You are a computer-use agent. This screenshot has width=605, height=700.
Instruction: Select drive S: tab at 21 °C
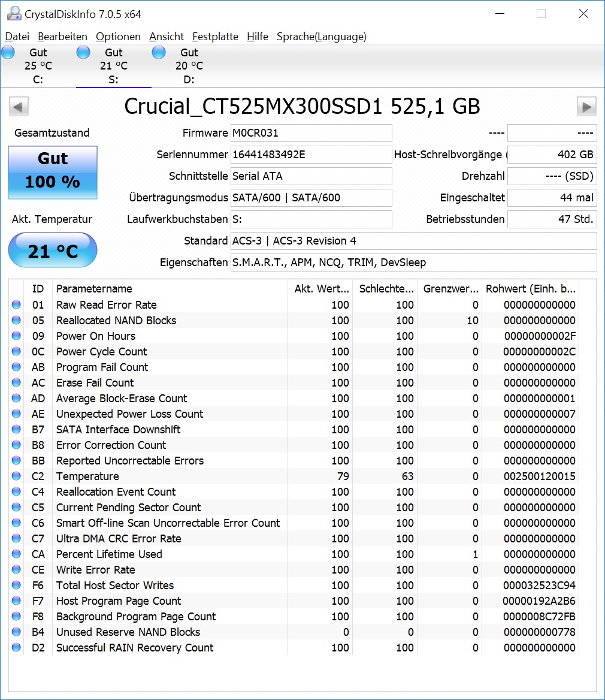pyautogui.click(x=113, y=66)
